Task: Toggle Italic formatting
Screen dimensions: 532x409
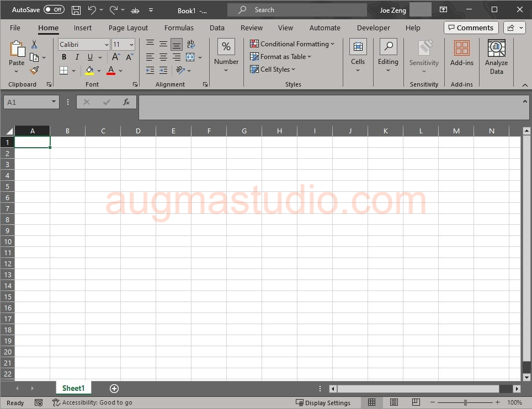Action: pyautogui.click(x=77, y=57)
